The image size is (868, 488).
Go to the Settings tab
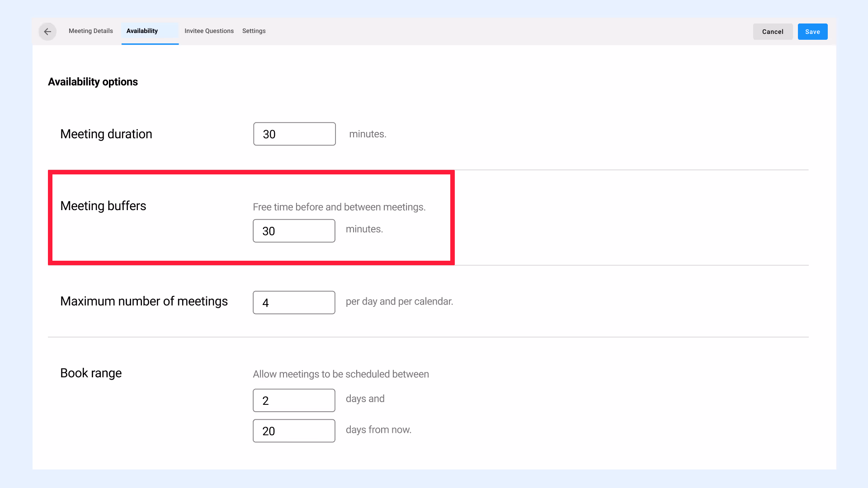(x=254, y=31)
